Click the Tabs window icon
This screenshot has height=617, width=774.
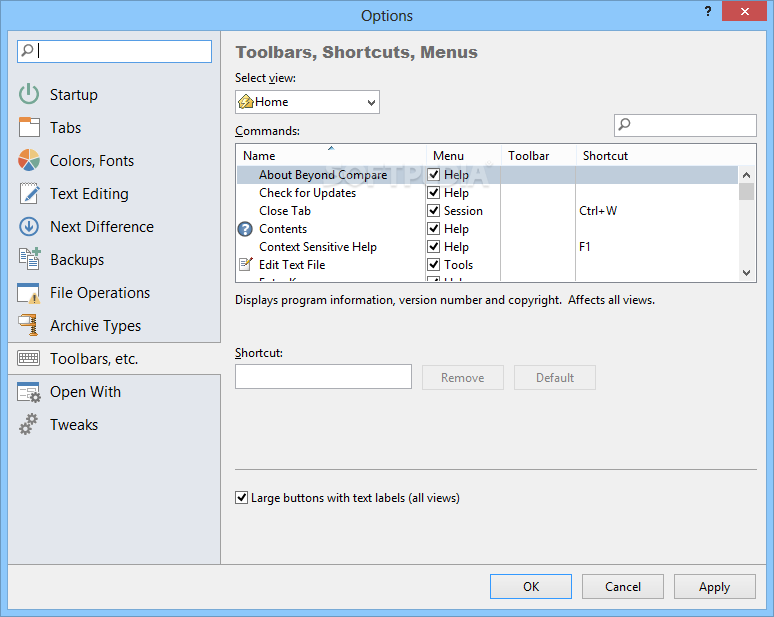[x=29, y=127]
